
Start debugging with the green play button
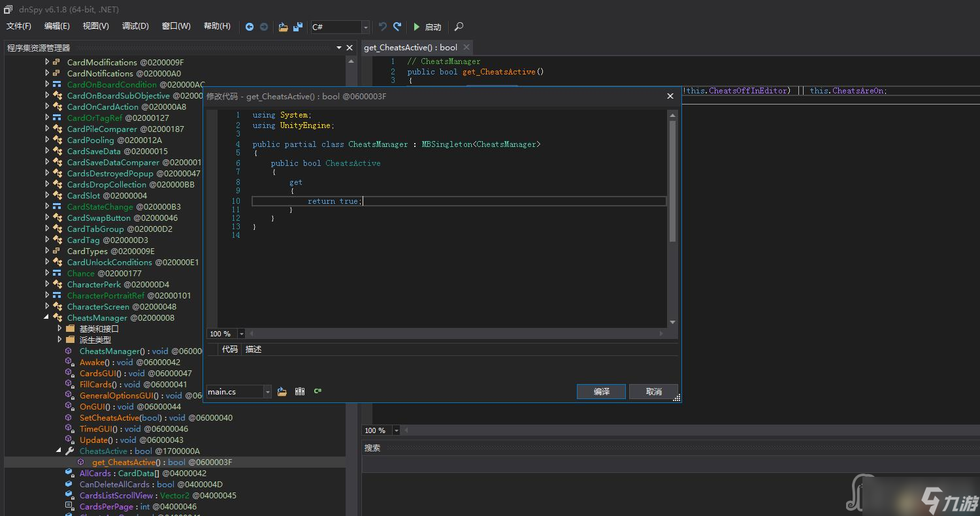416,27
